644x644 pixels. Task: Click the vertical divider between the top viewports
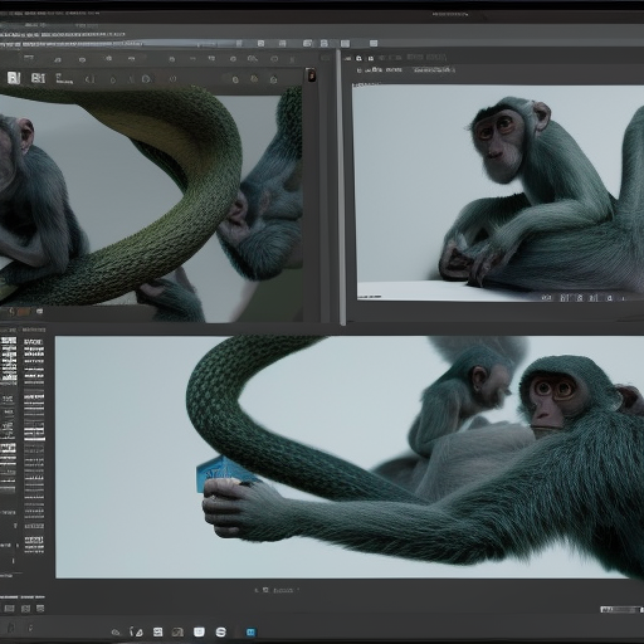(x=342, y=189)
